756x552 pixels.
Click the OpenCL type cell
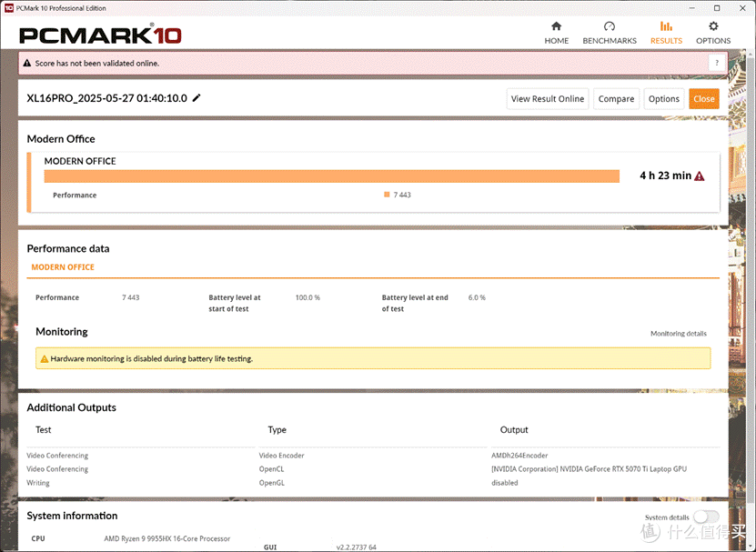[271, 469]
